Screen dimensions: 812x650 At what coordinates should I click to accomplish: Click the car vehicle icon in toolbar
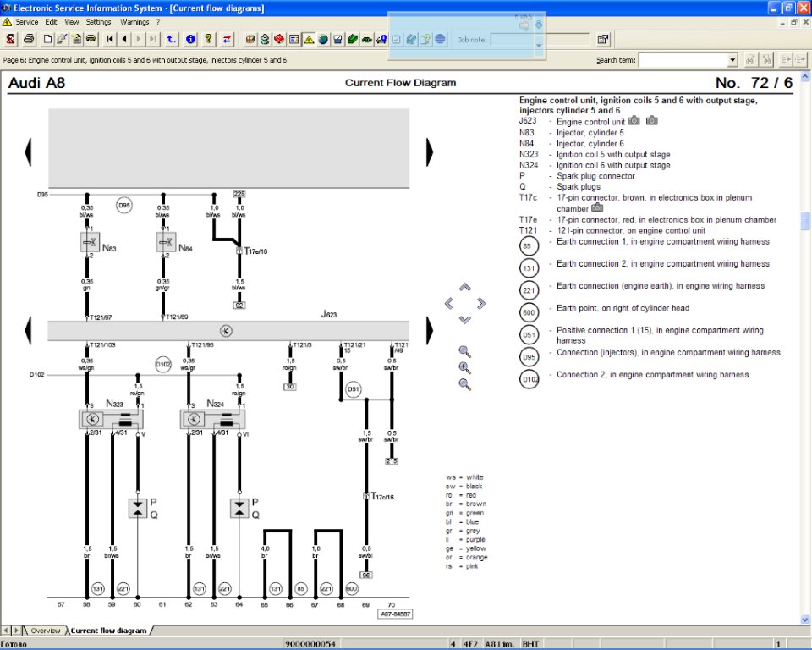click(90, 39)
